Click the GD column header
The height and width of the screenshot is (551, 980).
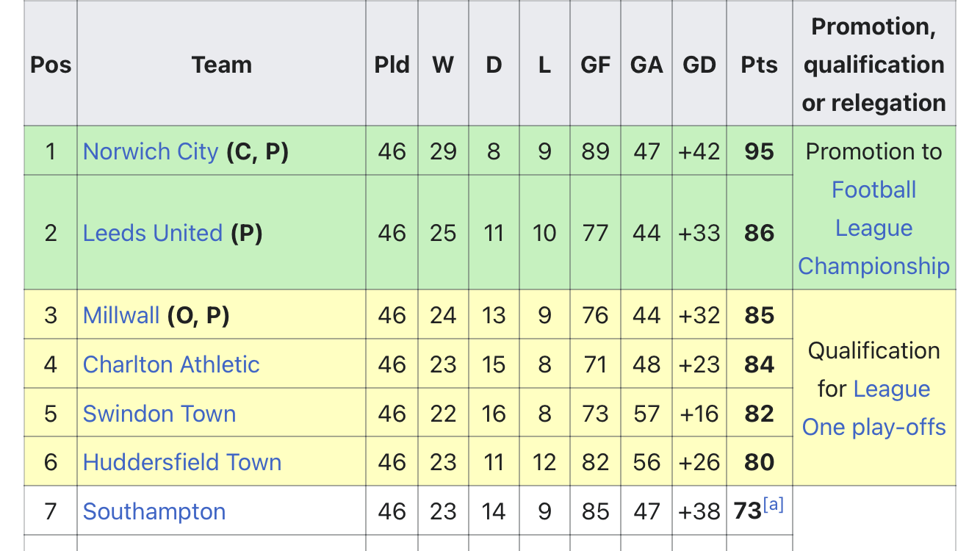(699, 64)
